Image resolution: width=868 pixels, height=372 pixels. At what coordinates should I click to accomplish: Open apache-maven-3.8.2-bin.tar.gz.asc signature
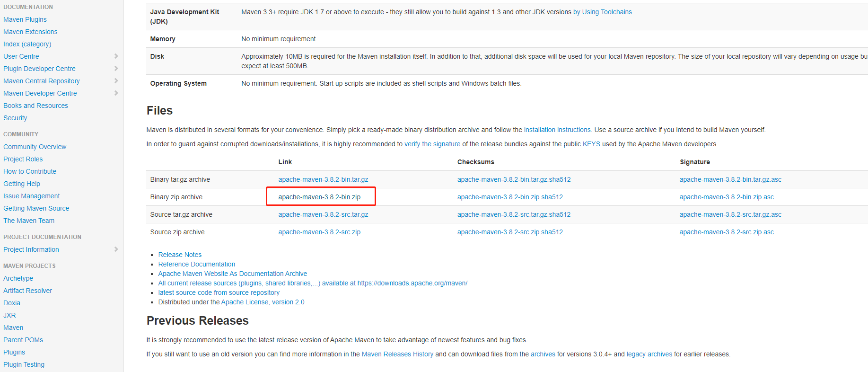click(x=730, y=179)
